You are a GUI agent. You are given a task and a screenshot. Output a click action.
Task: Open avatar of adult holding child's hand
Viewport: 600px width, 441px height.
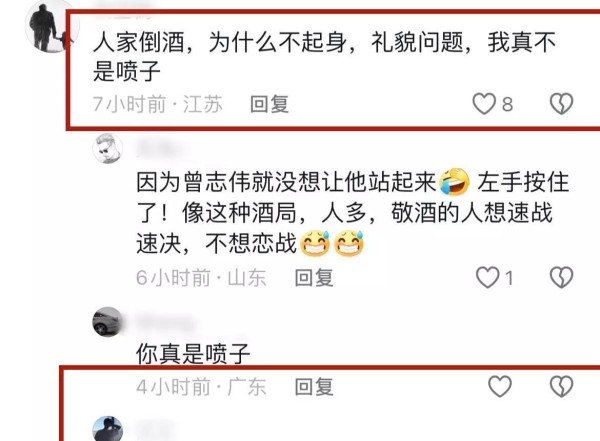point(52,26)
